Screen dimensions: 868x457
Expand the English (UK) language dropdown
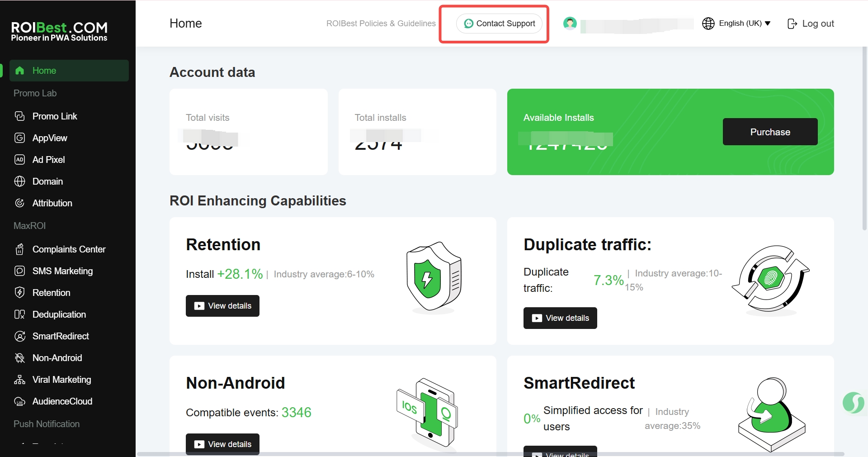(x=736, y=23)
